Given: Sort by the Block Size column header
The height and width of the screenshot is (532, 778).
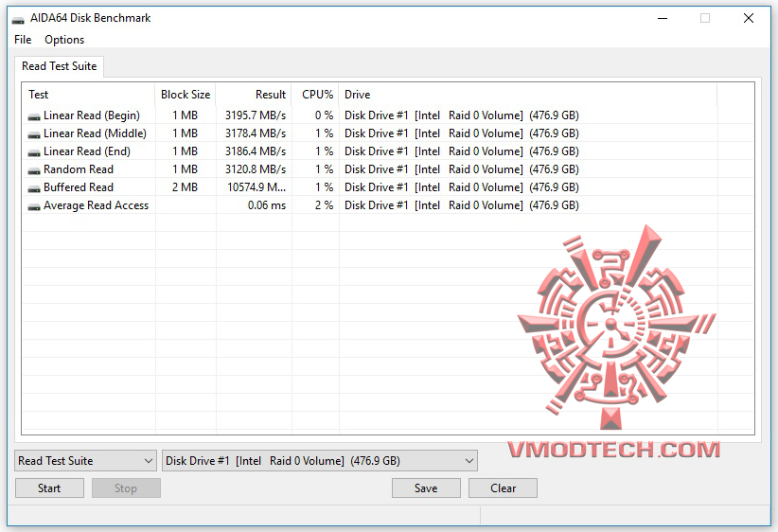Looking at the screenshot, I should (186, 95).
